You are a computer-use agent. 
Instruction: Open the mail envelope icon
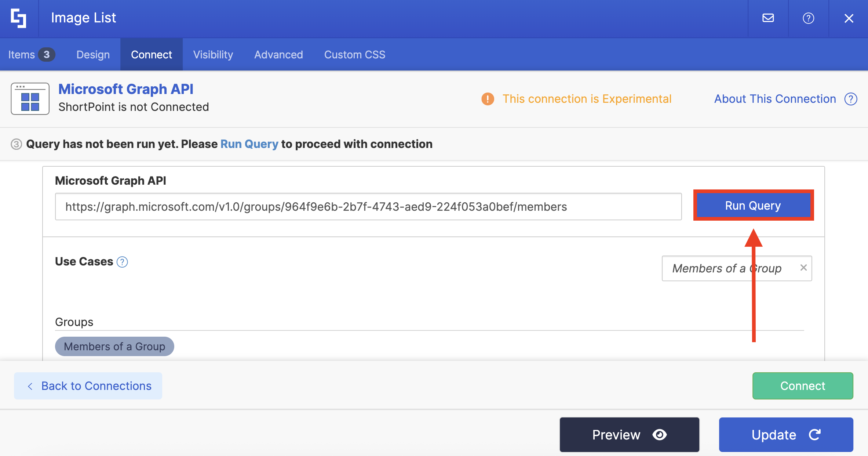(768, 18)
